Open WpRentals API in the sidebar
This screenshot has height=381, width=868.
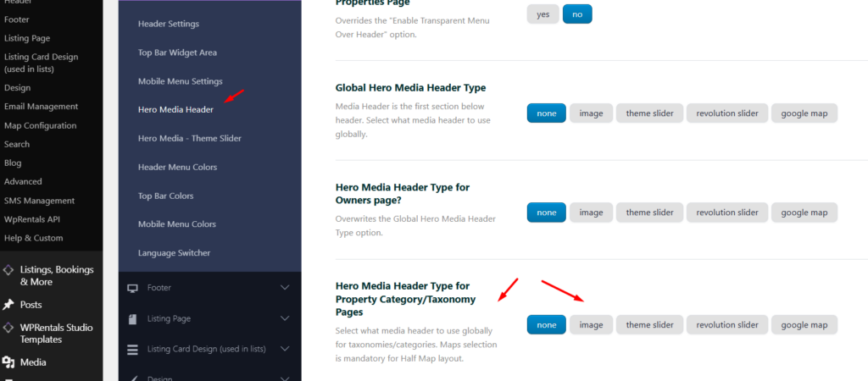coord(32,219)
